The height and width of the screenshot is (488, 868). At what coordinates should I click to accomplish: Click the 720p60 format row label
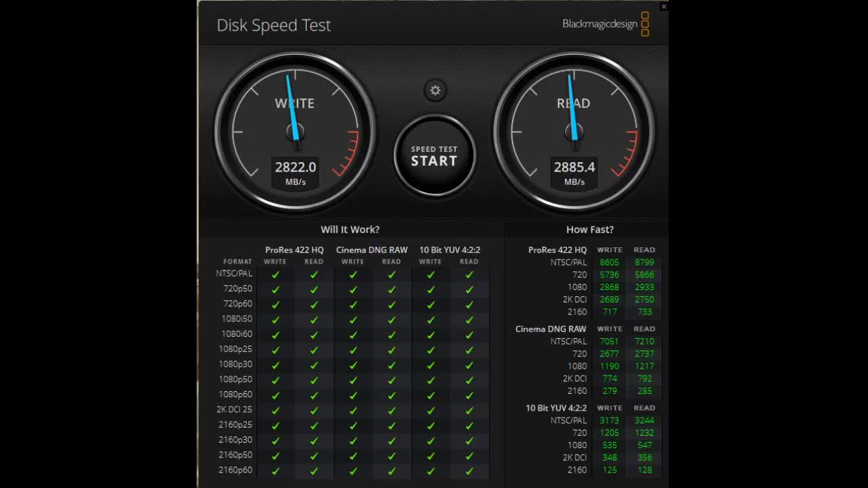238,304
